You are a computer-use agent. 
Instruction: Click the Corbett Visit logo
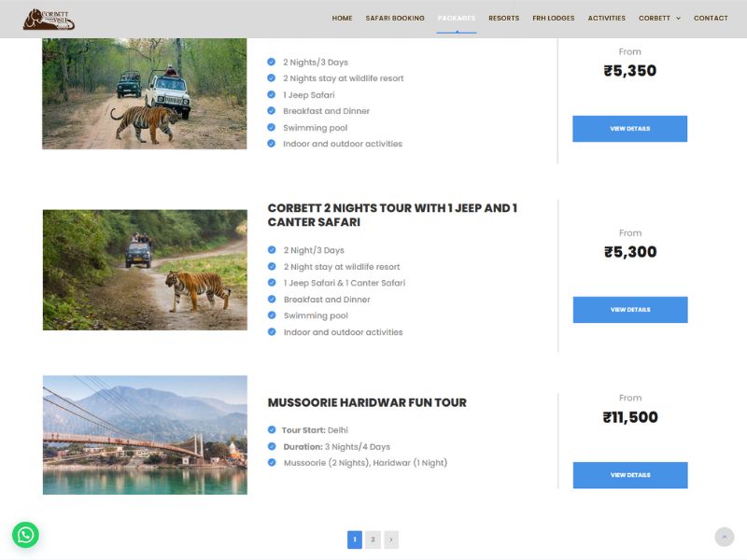[x=49, y=19]
